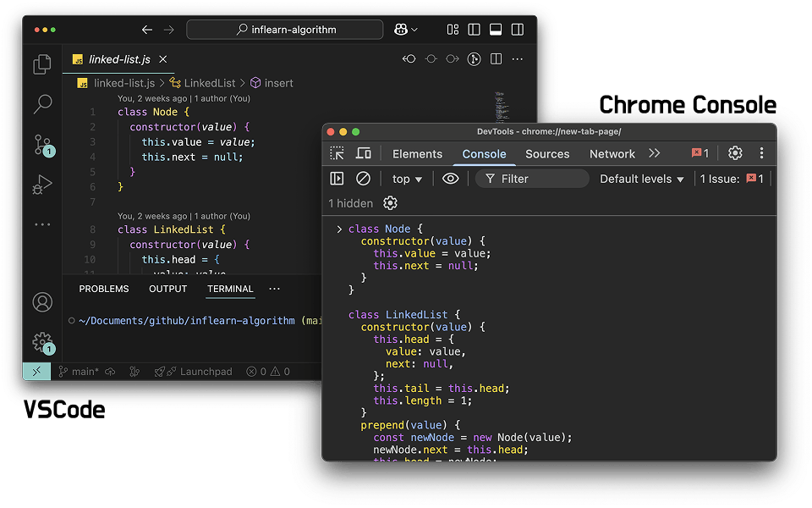Image resolution: width=812 pixels, height=508 pixels.
Task: Click the code lens above class LinkedList
Action: [184, 216]
